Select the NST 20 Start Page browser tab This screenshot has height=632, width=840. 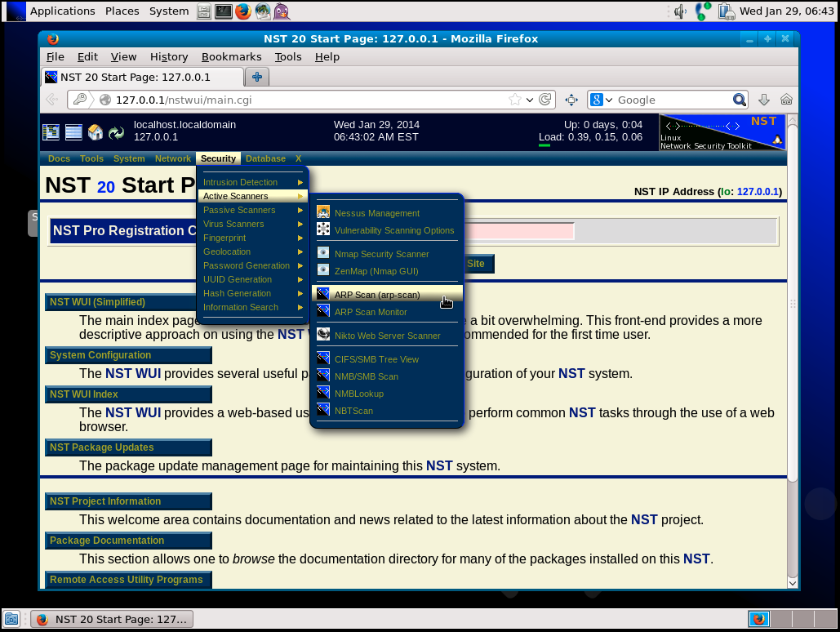coord(142,77)
